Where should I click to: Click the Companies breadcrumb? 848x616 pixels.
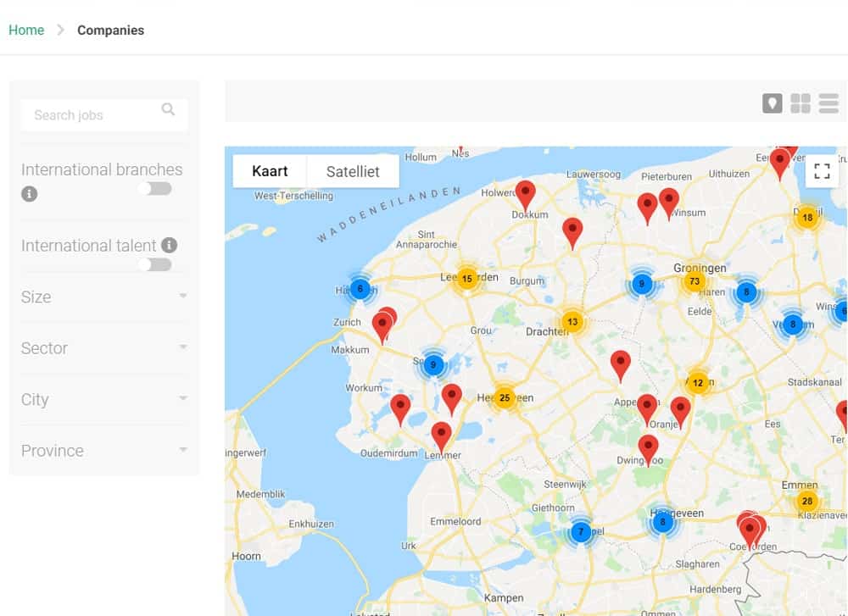pos(111,31)
